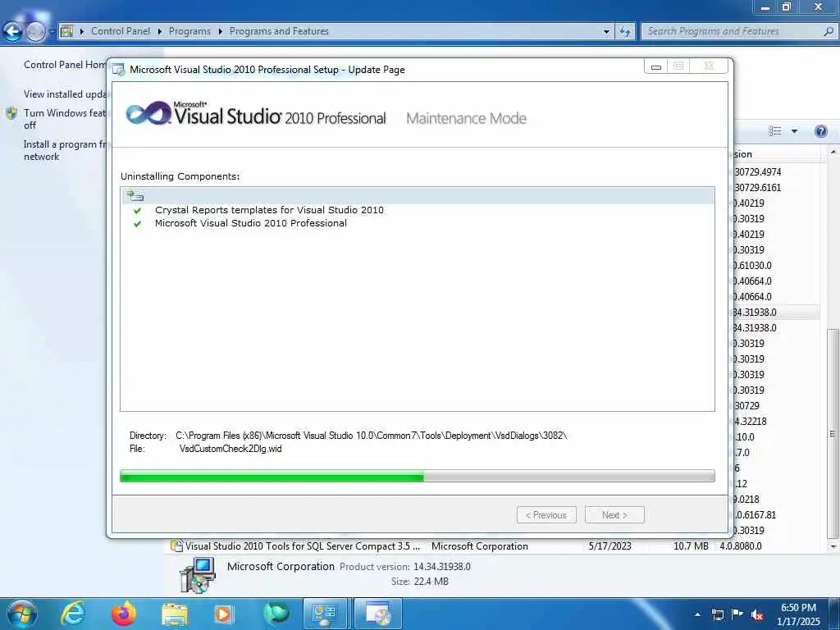Click the Forward navigation arrow

click(36, 32)
